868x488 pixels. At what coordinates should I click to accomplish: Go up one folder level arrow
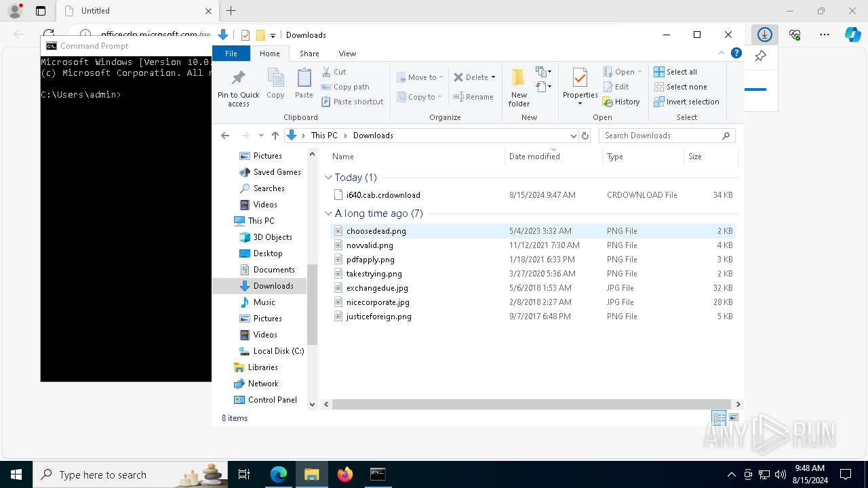click(x=275, y=136)
